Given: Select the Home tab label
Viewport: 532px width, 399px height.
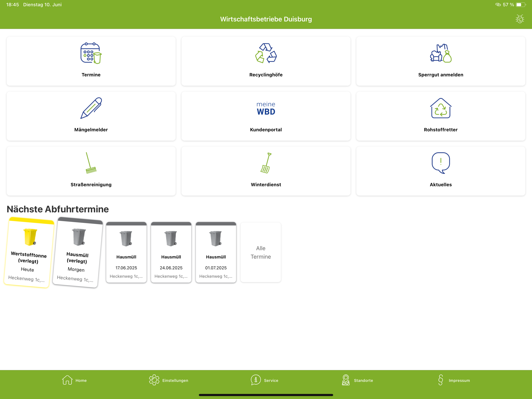Looking at the screenshot, I should (x=81, y=380).
